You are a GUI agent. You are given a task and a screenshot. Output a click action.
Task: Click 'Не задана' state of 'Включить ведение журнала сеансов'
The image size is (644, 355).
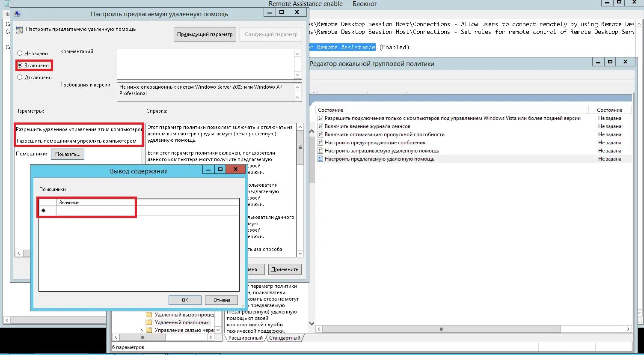tap(610, 126)
